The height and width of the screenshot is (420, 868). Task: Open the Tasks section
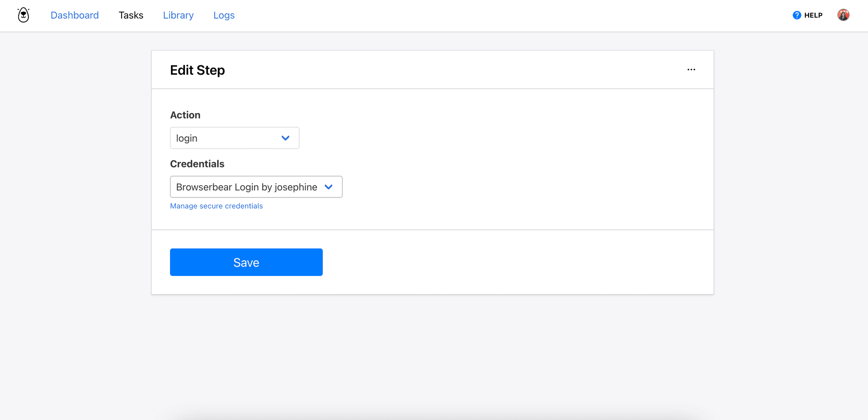tap(131, 15)
